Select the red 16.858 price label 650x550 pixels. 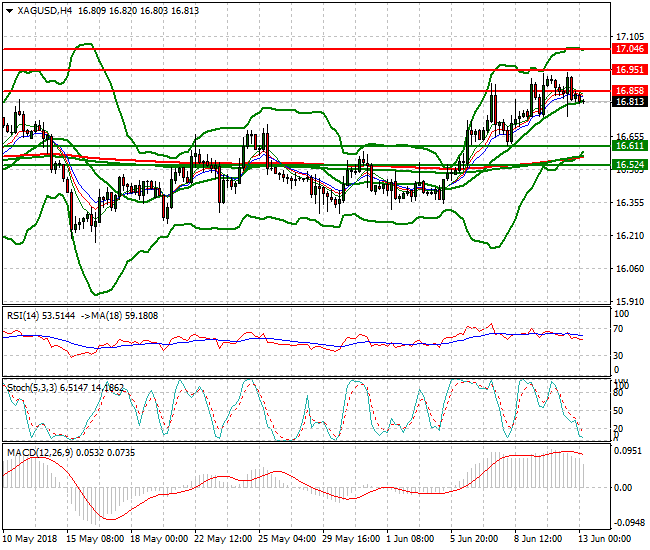[x=630, y=91]
